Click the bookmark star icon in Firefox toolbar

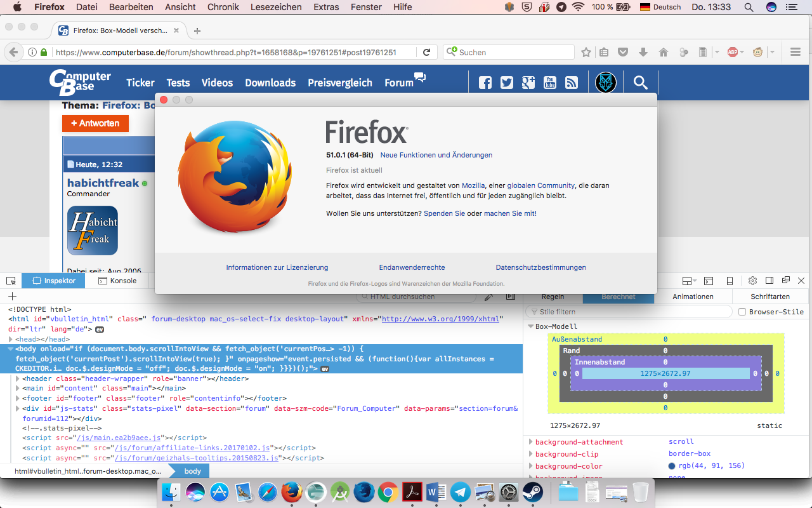coord(586,52)
